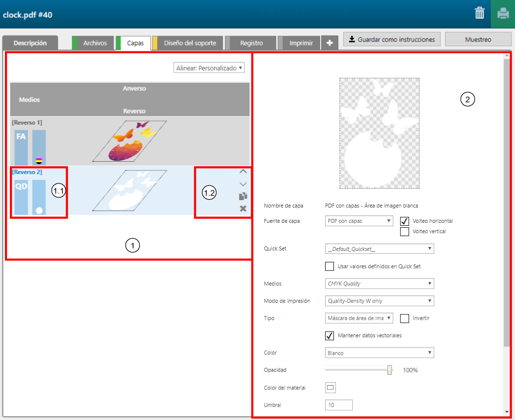Disable the Volteo horizontal checkbox
The image size is (515, 420).
tap(405, 221)
